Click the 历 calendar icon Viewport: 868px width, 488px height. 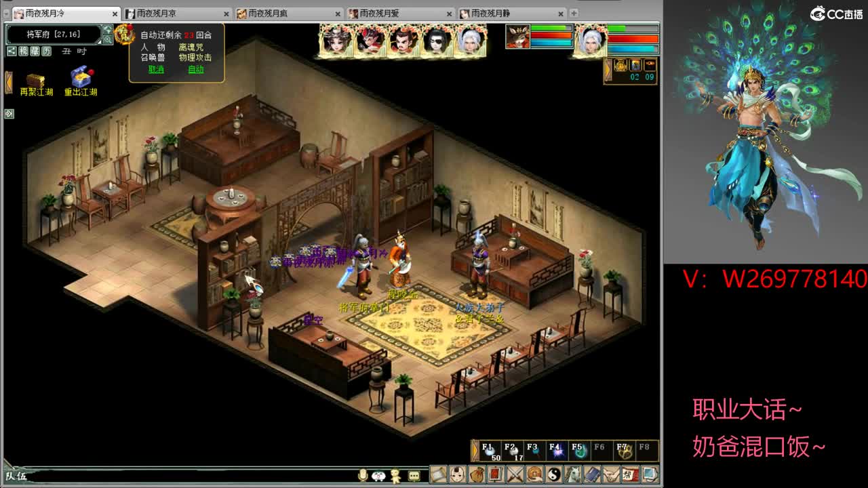pyautogui.click(x=47, y=52)
